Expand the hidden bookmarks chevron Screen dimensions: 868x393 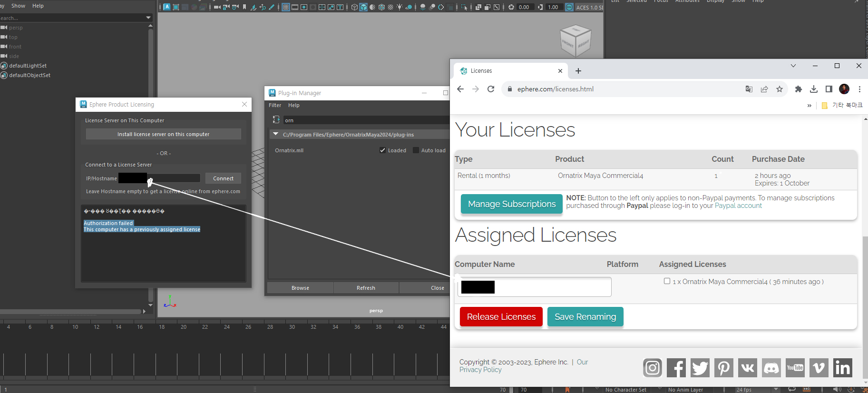click(809, 106)
